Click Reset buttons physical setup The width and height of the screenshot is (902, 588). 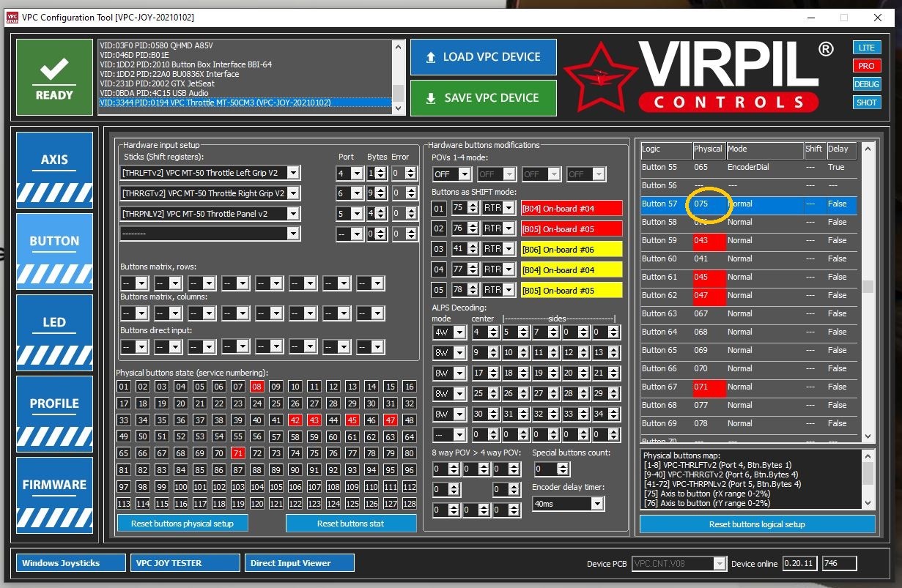[182, 524]
